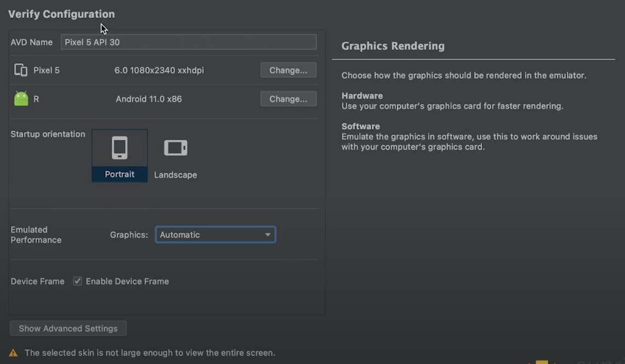Click the Landscape label text
The image size is (625, 364).
(175, 175)
